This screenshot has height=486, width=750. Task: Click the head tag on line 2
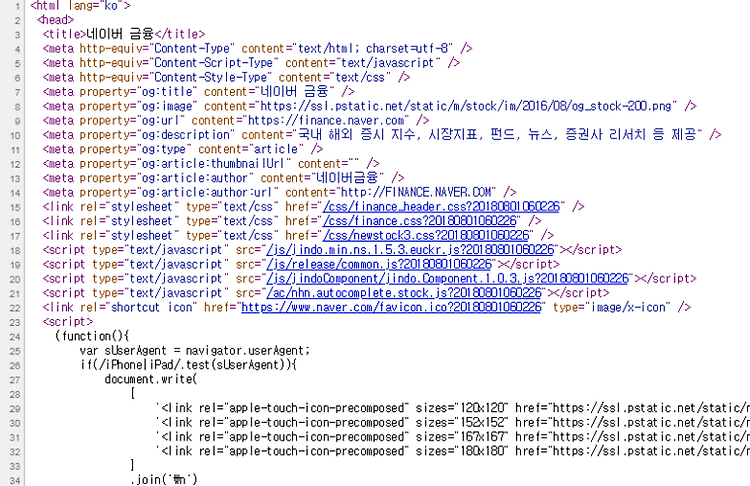click(x=55, y=20)
